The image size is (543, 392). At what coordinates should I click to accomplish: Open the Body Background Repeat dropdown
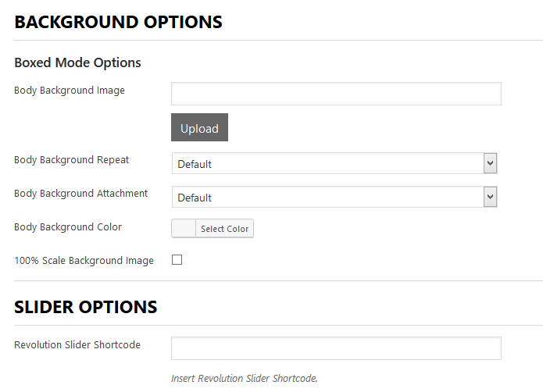click(x=328, y=163)
